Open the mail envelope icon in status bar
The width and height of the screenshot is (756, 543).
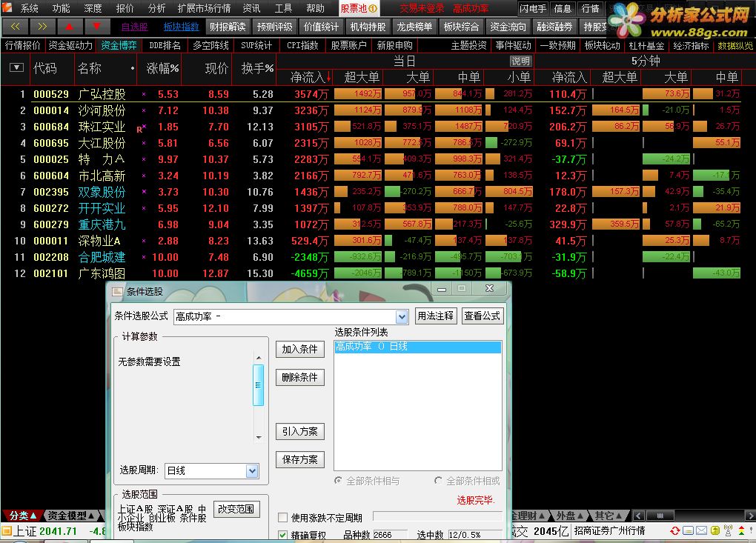pos(701,531)
